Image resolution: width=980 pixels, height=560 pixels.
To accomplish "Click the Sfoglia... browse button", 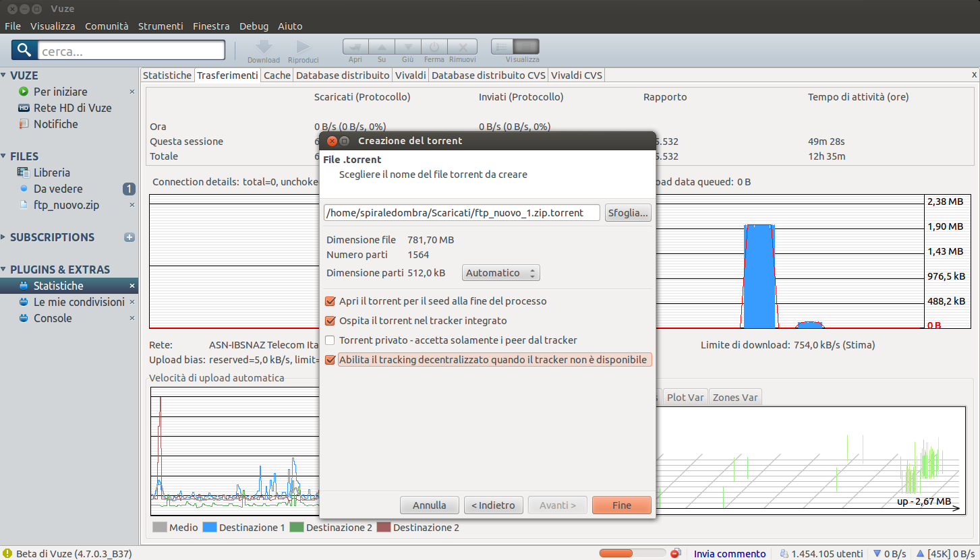I will tap(629, 213).
